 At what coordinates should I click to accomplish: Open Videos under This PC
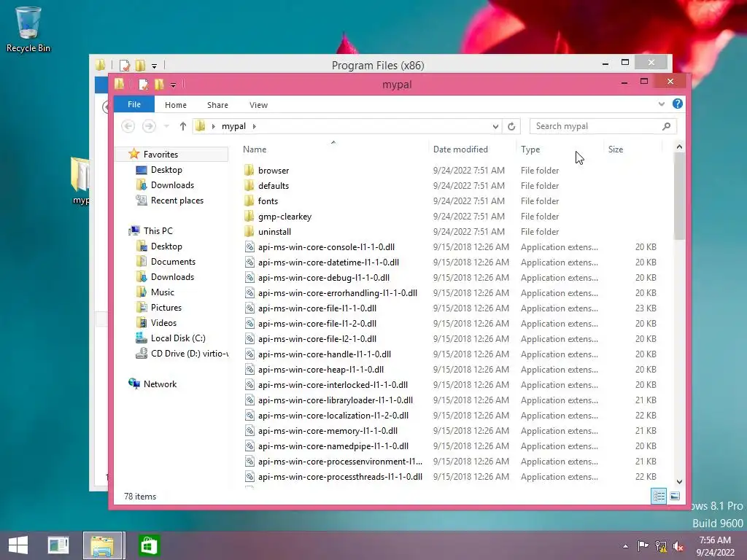163,323
